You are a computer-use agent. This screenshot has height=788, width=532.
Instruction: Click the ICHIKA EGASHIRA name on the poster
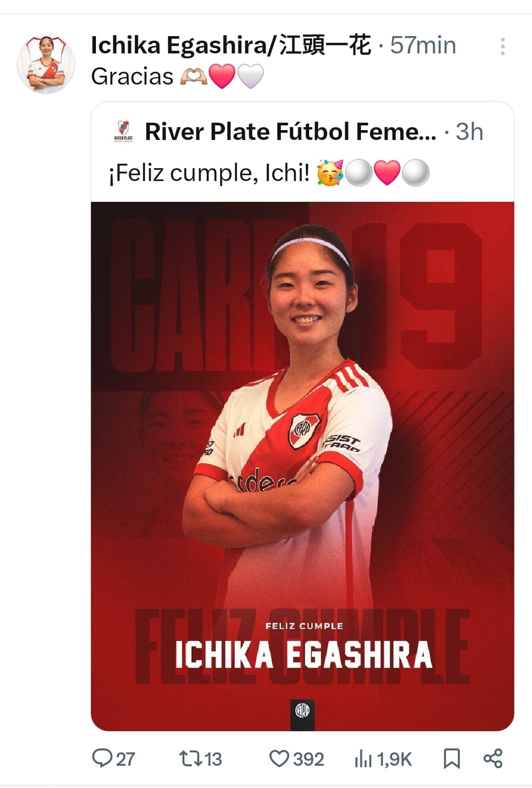click(304, 655)
